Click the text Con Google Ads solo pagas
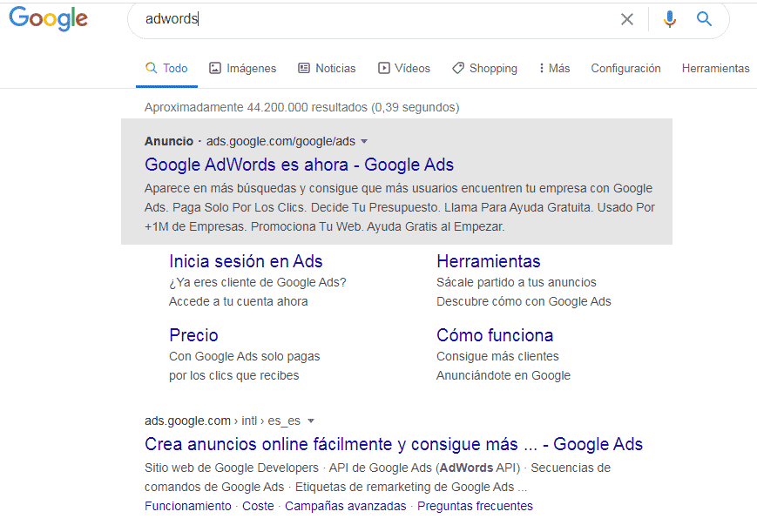 (244, 356)
